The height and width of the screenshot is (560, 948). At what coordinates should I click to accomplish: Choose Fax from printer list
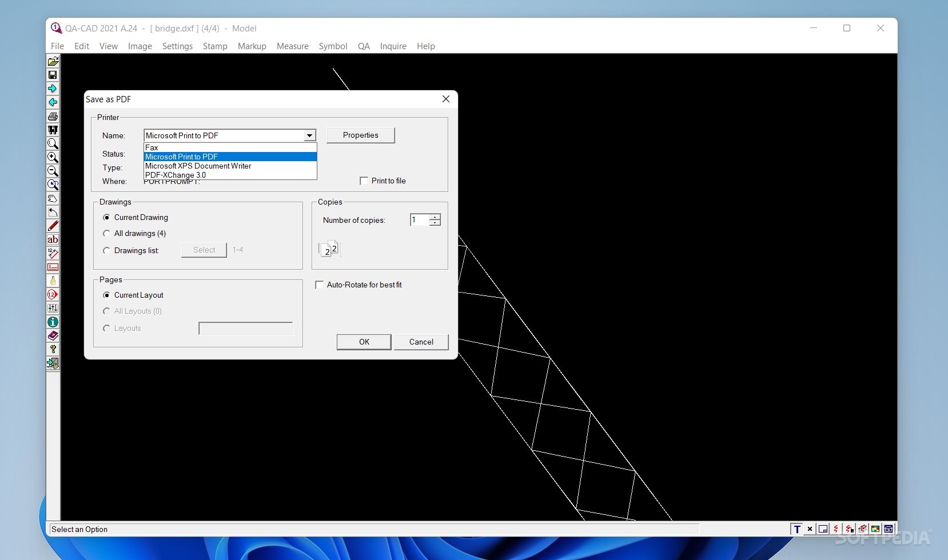(x=230, y=147)
